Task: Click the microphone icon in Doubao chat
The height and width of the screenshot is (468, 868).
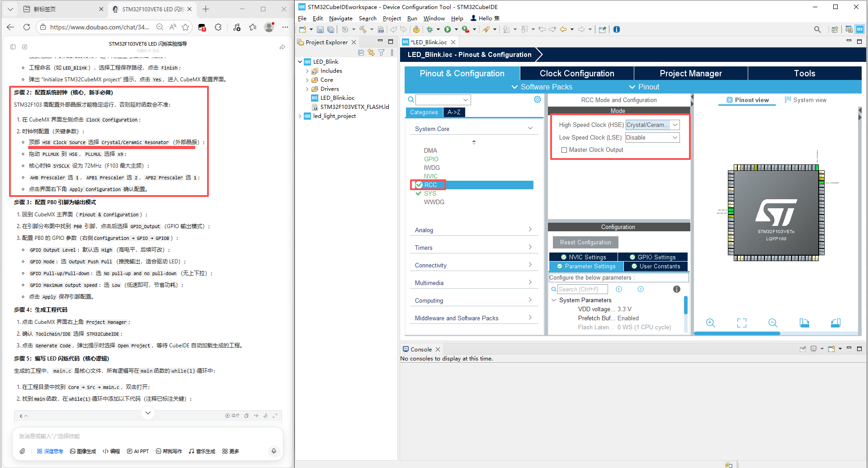Action: 274,451
